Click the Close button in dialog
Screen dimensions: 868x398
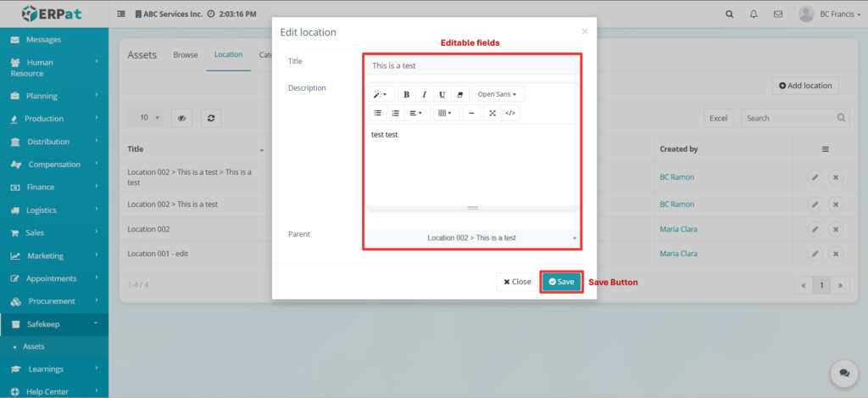pos(517,282)
